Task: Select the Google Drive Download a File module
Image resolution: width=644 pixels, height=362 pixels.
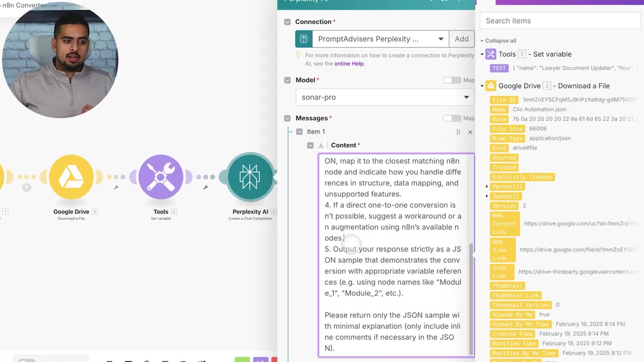Action: [71, 176]
